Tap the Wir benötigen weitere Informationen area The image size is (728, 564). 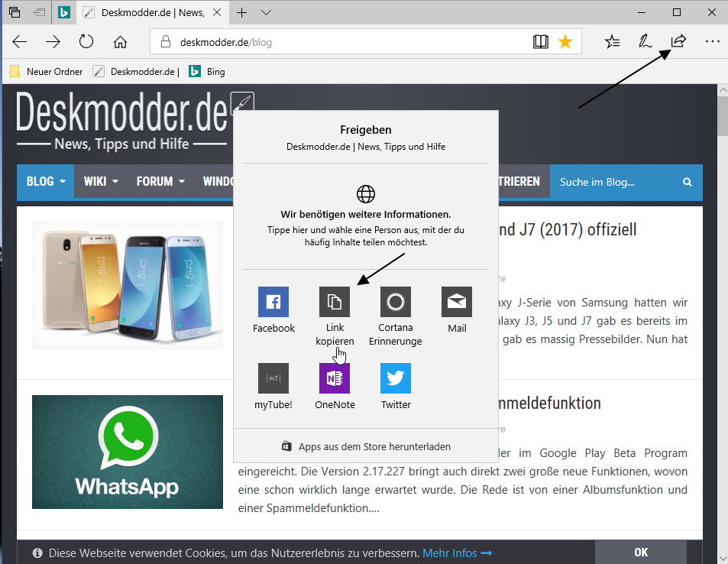pos(366,216)
